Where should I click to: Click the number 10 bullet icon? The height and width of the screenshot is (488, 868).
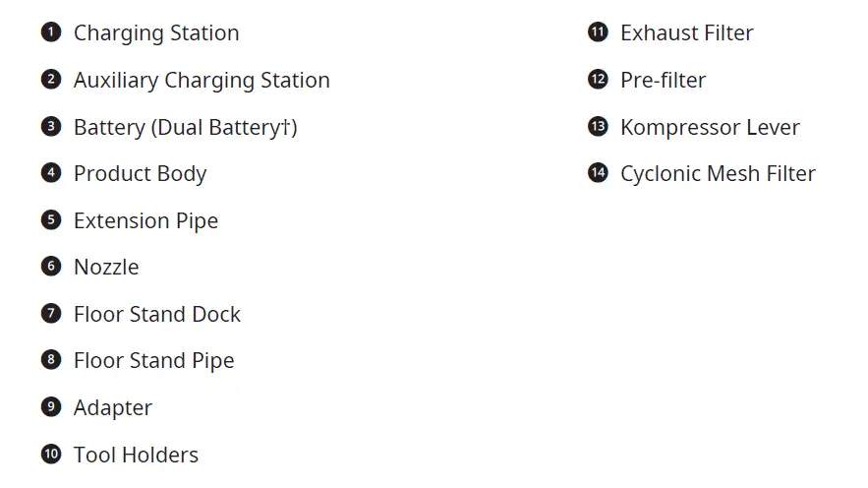point(51,455)
